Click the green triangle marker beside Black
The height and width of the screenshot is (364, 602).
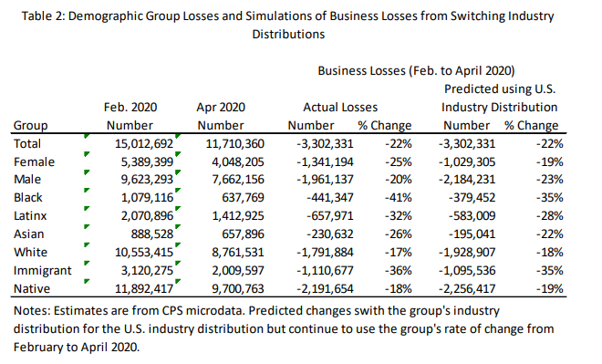point(87,190)
